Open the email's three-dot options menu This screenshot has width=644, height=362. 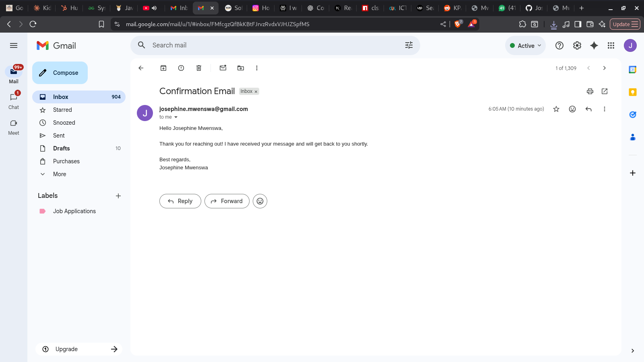tap(604, 109)
